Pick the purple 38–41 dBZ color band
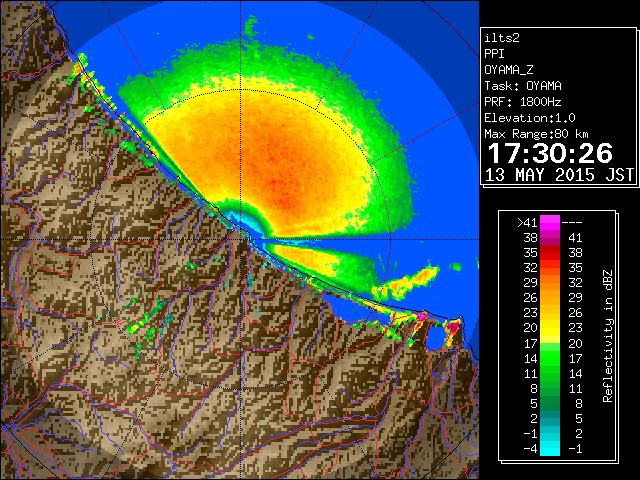 [x=550, y=238]
